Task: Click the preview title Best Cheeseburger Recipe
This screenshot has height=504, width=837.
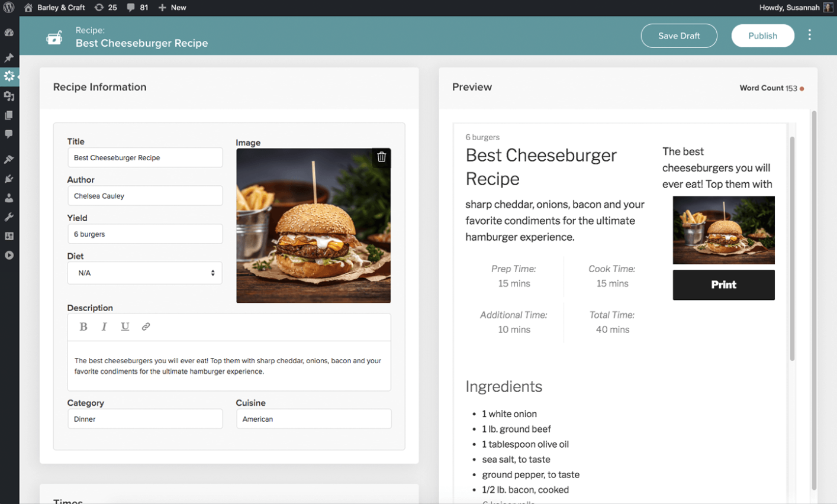Action: (541, 167)
